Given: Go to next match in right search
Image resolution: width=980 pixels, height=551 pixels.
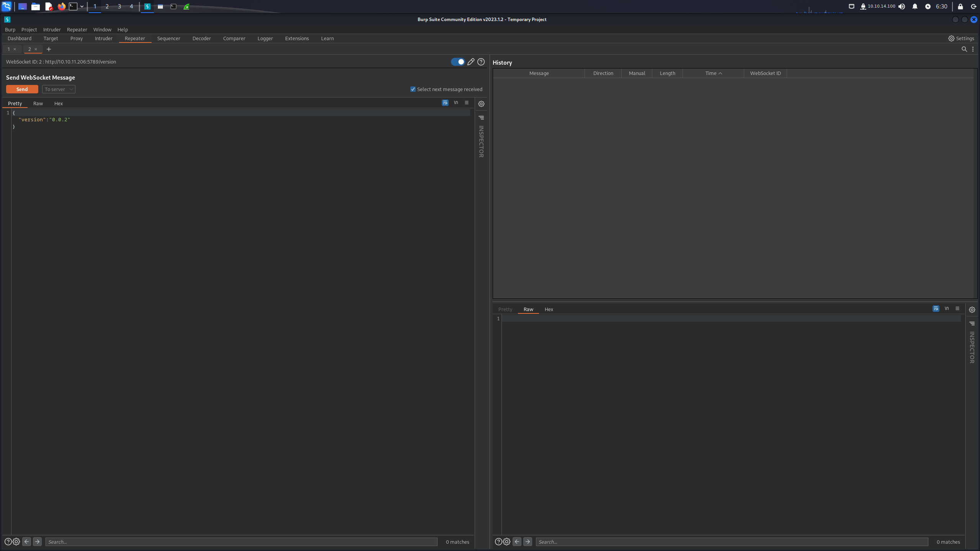Looking at the screenshot, I should pos(528,542).
